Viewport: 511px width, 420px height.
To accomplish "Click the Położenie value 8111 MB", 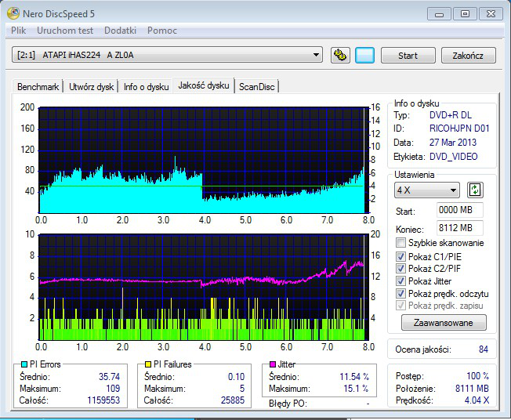I will (472, 389).
